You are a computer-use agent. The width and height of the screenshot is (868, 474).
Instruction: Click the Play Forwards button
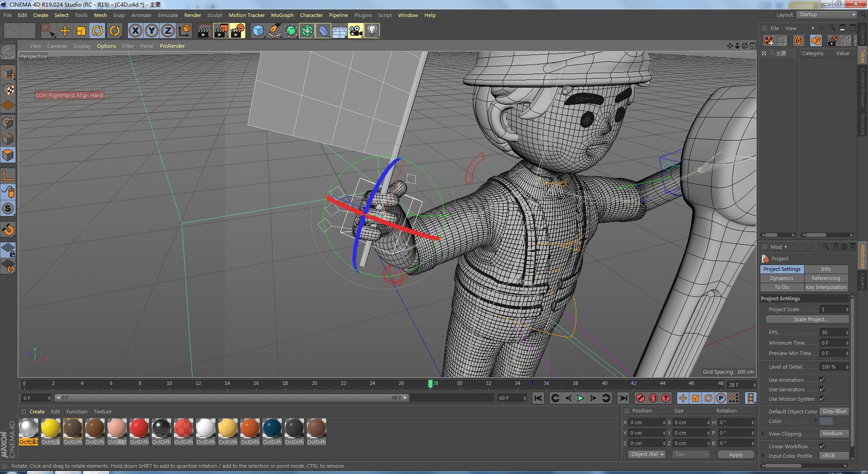tap(580, 398)
